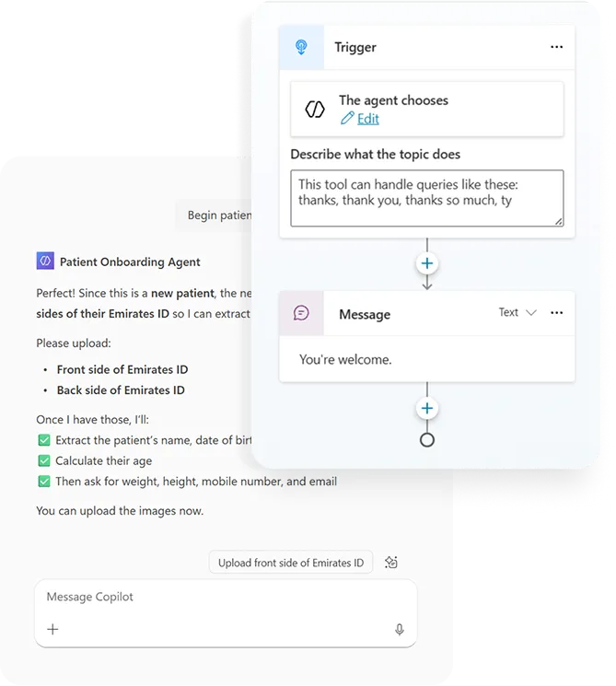
Task: Click You can upload the images now text
Action: pyautogui.click(x=120, y=511)
